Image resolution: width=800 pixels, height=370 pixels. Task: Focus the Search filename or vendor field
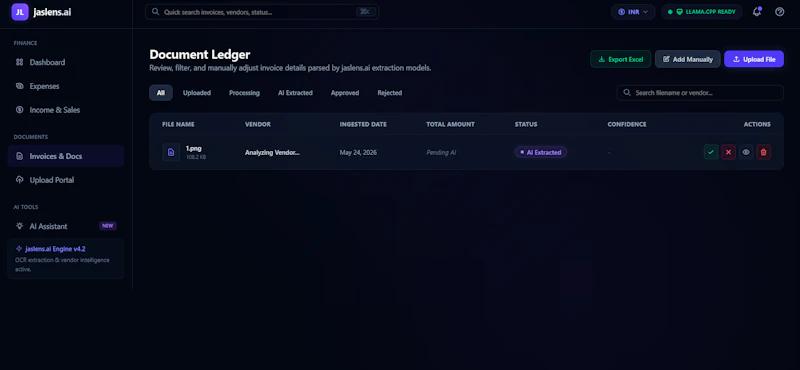(700, 93)
